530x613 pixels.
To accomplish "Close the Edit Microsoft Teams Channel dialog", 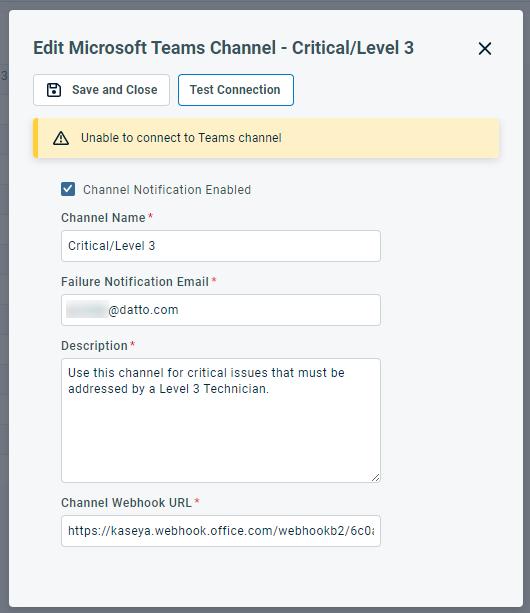I will pyautogui.click(x=485, y=49).
